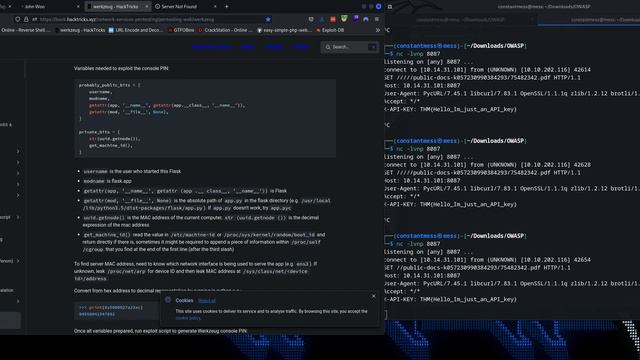Click the new-tab icon in terminal title bar
Screen dimensions: 640x360
pyautogui.click(x=390, y=7)
